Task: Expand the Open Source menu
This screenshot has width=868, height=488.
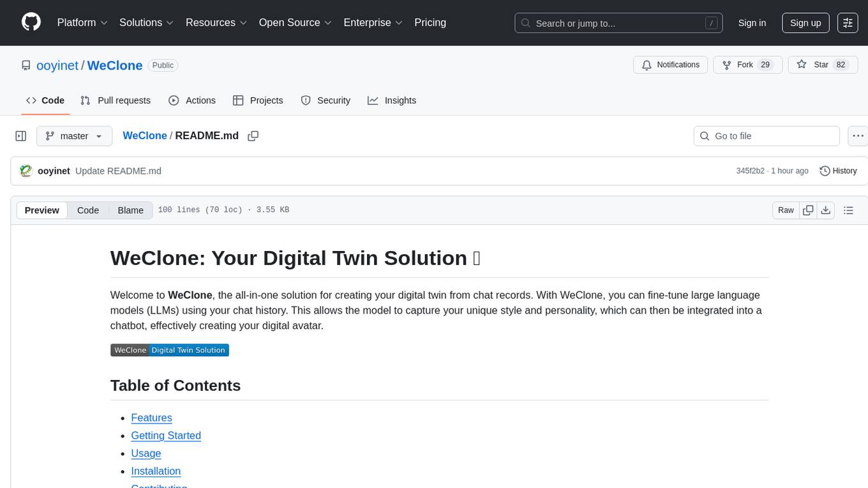Action: (x=296, y=22)
